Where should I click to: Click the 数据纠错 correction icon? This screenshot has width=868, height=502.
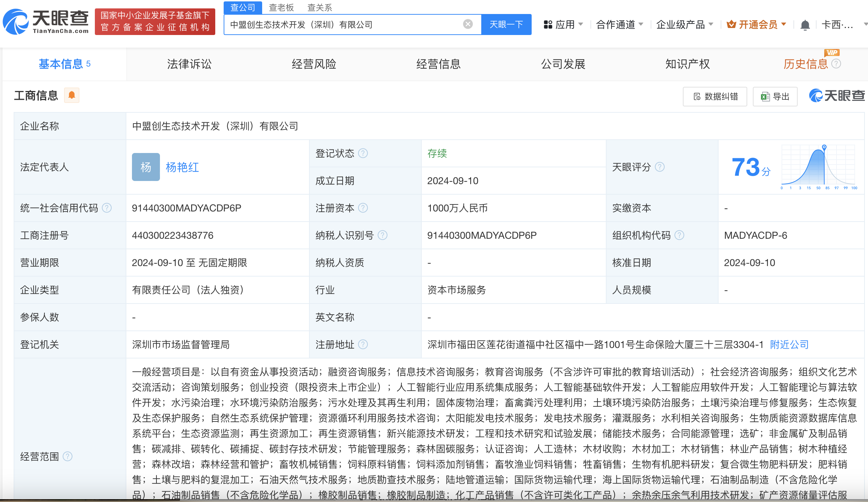click(697, 96)
